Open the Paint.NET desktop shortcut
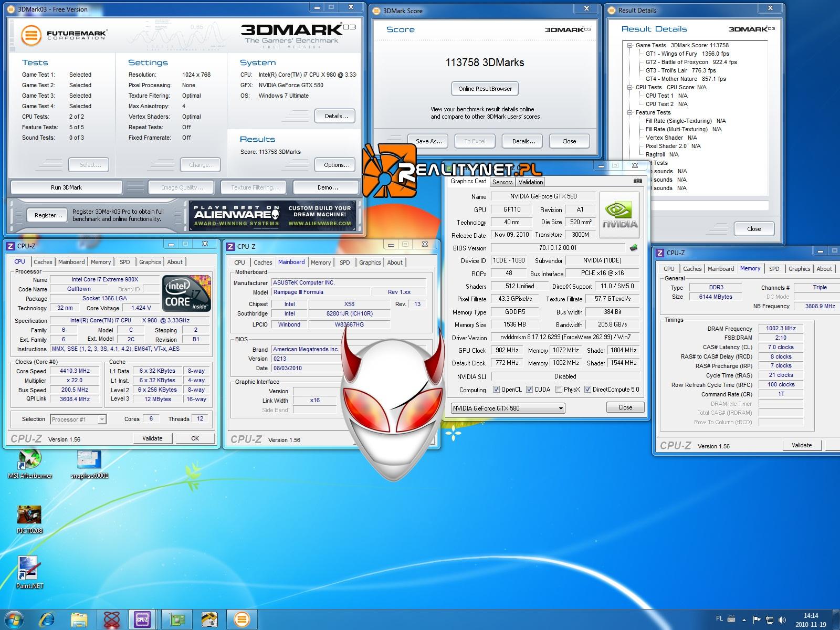 coord(29,572)
